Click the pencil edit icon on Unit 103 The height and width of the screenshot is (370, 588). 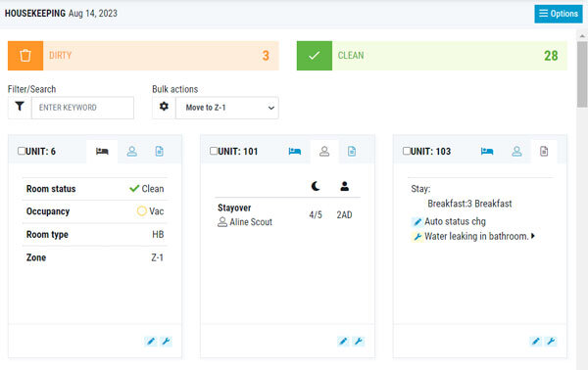click(535, 342)
